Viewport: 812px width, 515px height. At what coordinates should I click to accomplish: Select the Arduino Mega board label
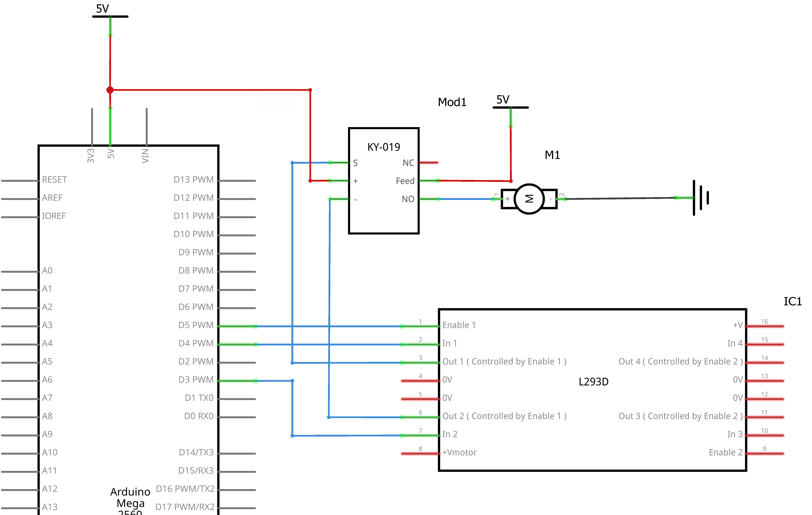coord(130,501)
